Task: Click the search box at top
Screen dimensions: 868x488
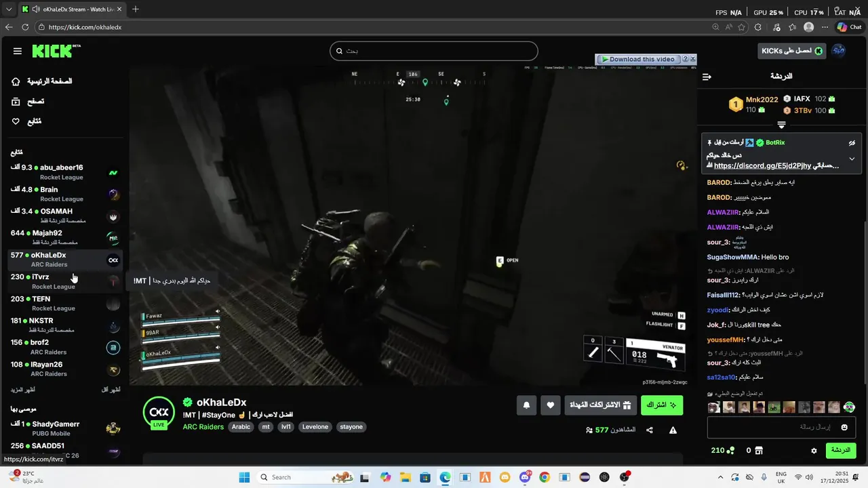Action: click(x=434, y=51)
